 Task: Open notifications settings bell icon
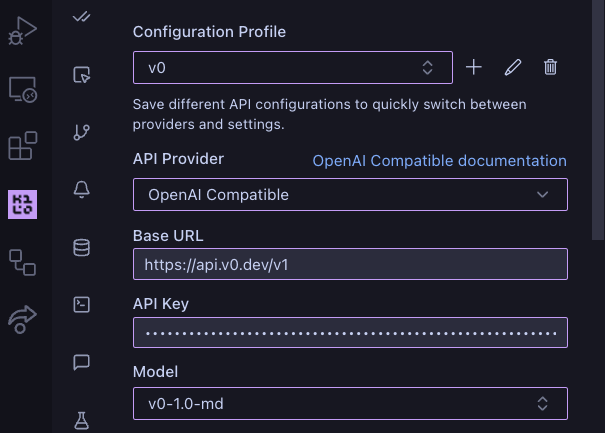coord(83,190)
